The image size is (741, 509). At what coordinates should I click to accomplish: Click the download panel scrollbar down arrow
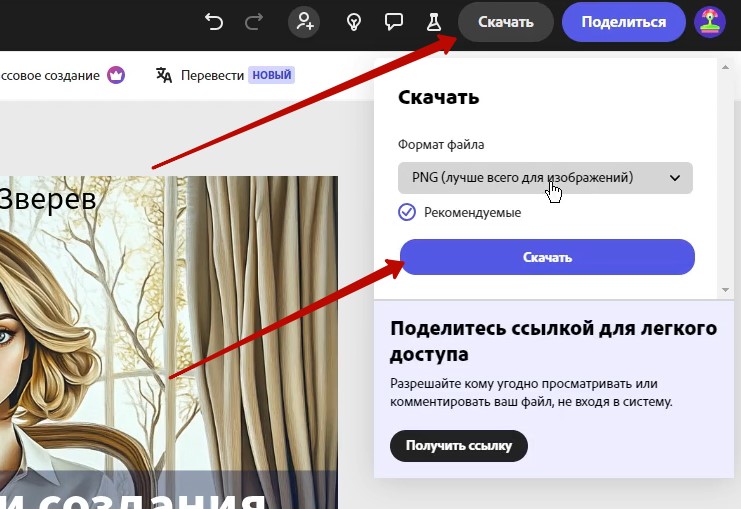(x=726, y=289)
